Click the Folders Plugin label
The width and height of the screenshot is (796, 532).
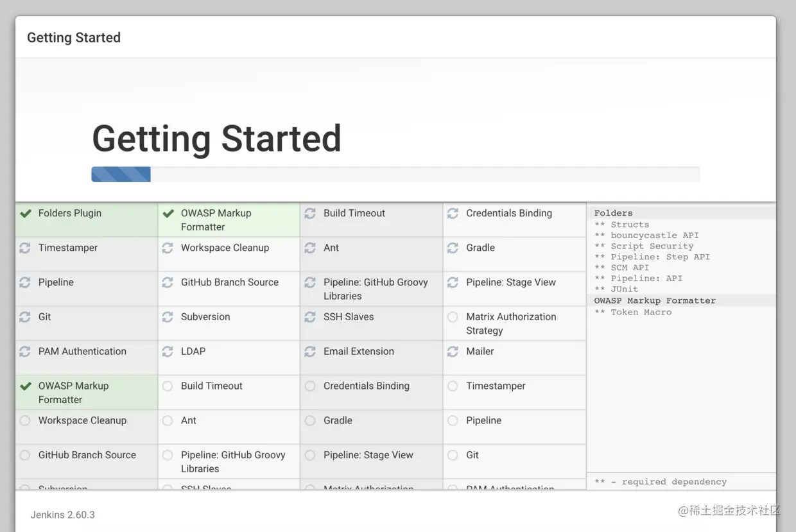[x=70, y=214]
